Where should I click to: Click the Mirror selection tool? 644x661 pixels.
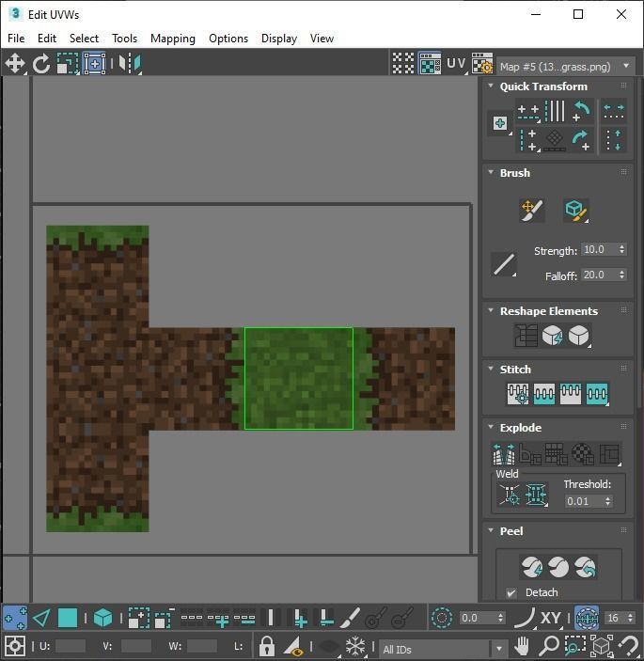point(130,64)
